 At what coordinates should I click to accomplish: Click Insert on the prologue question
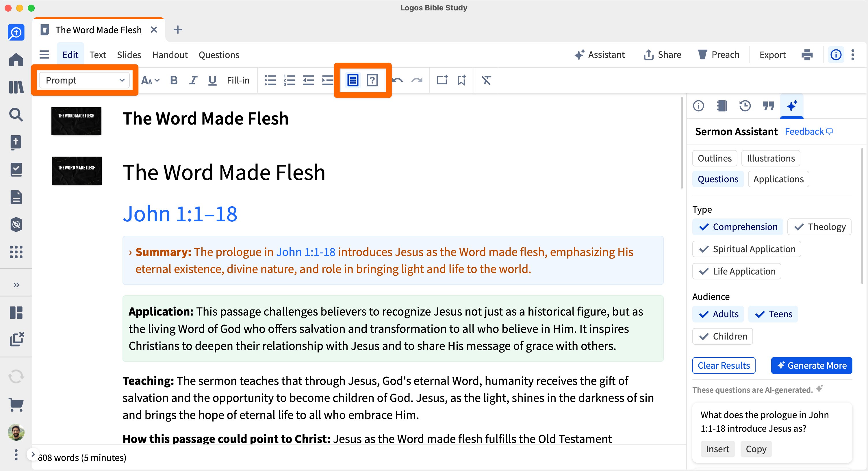point(717,449)
